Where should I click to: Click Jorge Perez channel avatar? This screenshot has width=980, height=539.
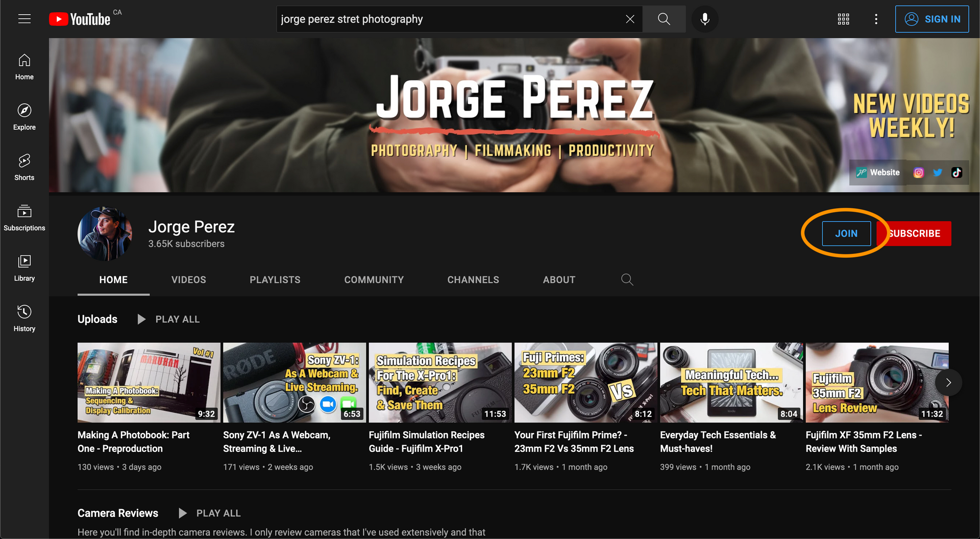click(x=105, y=234)
